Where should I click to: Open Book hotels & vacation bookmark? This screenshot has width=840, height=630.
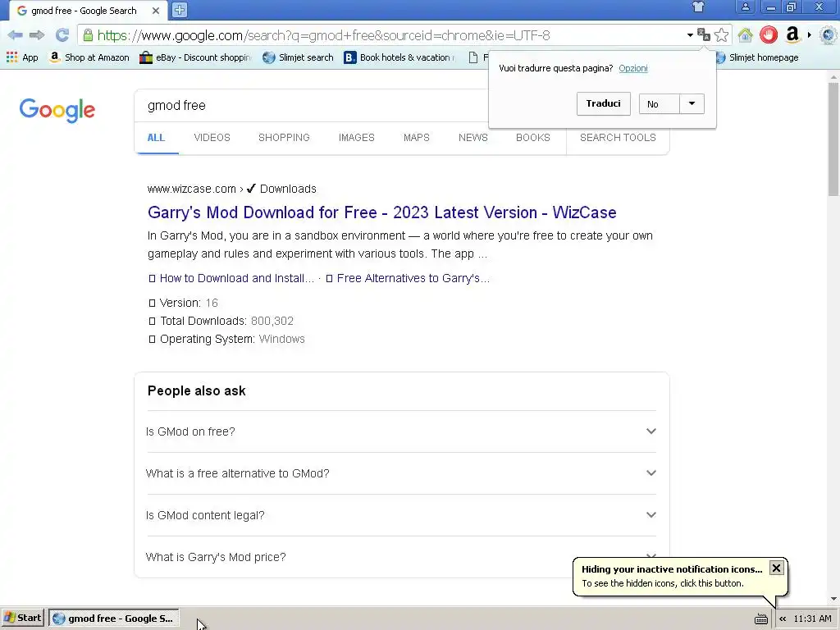399,57
